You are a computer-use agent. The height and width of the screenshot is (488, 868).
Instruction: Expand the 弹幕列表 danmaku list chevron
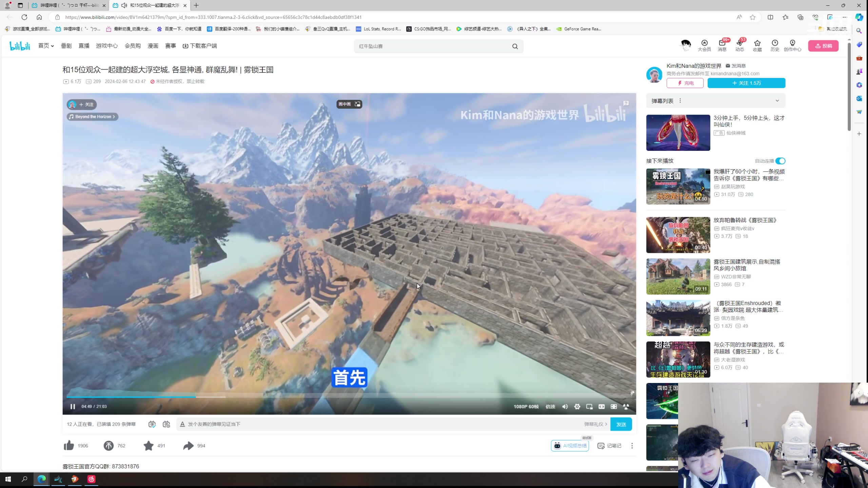click(777, 101)
